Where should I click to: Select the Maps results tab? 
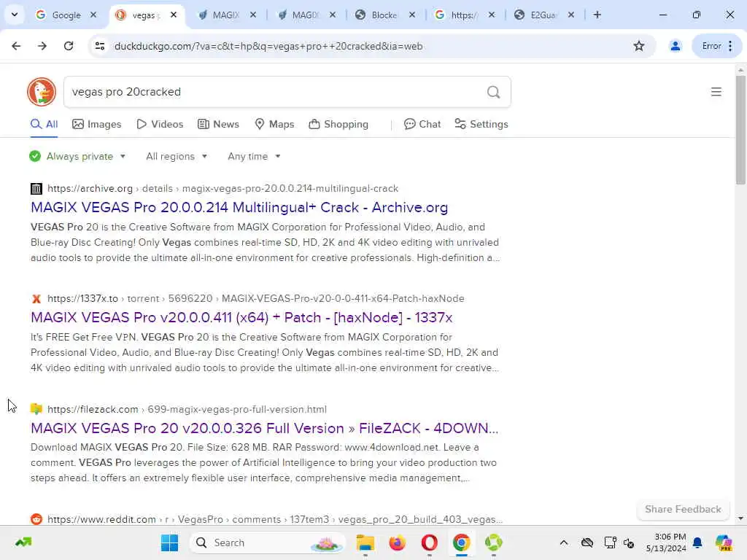coord(274,124)
